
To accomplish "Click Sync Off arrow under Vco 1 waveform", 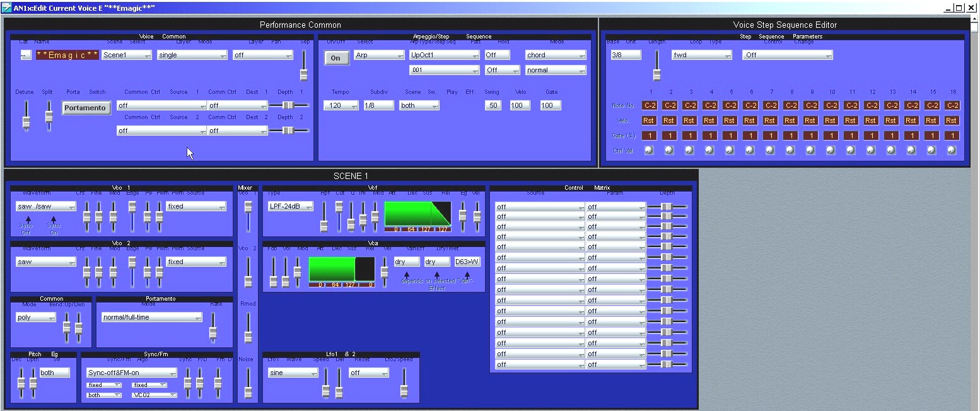I will tap(28, 220).
